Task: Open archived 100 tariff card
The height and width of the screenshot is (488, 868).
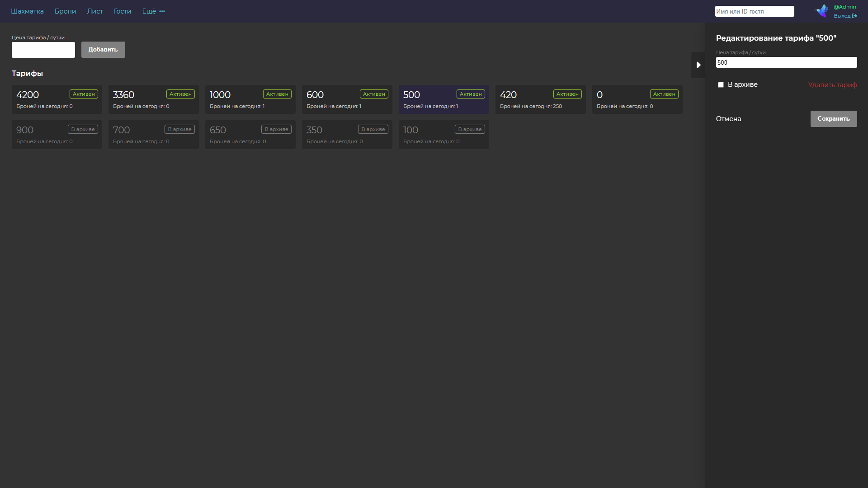Action: point(444,135)
